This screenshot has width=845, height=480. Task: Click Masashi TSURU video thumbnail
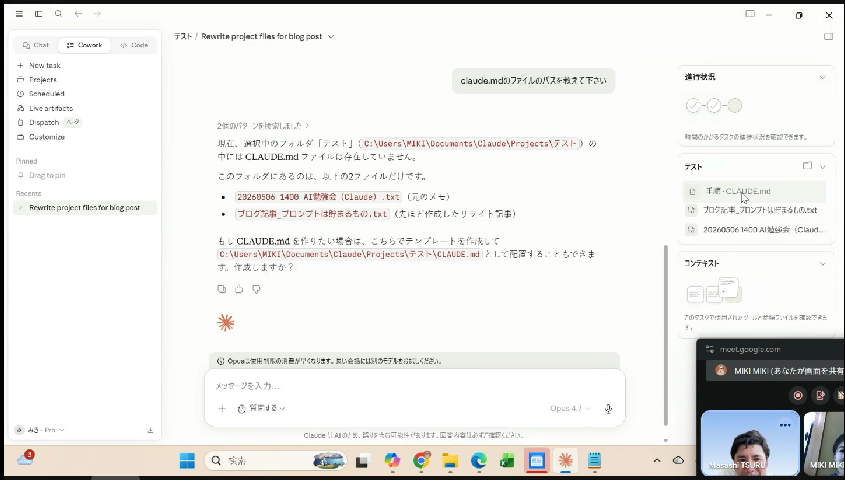(x=750, y=443)
